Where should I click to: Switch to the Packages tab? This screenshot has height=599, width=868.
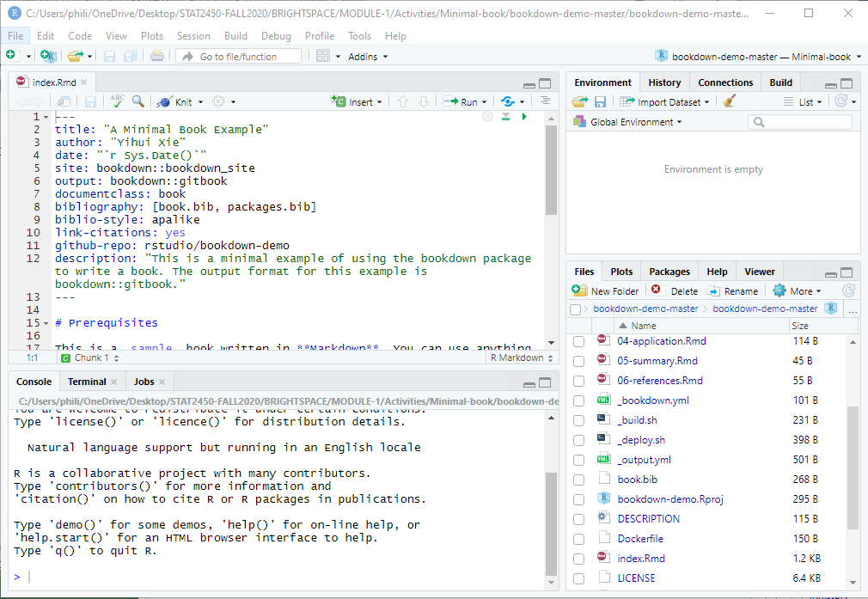pos(669,272)
